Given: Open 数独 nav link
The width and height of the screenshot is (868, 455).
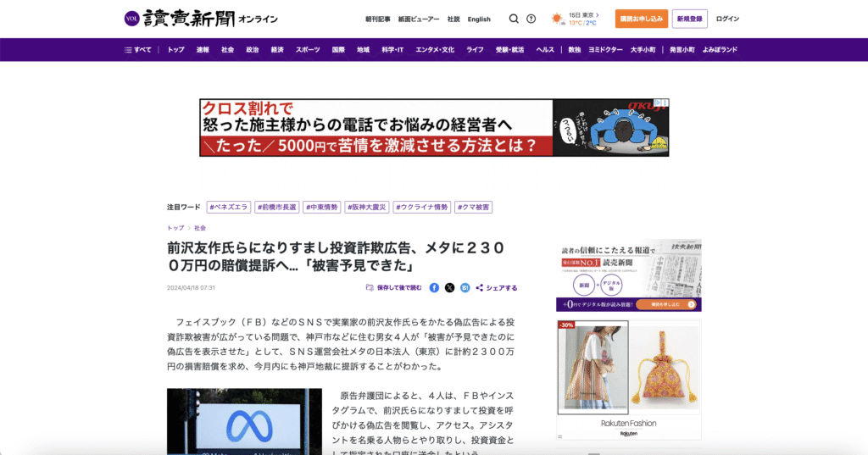Looking at the screenshot, I should [575, 50].
